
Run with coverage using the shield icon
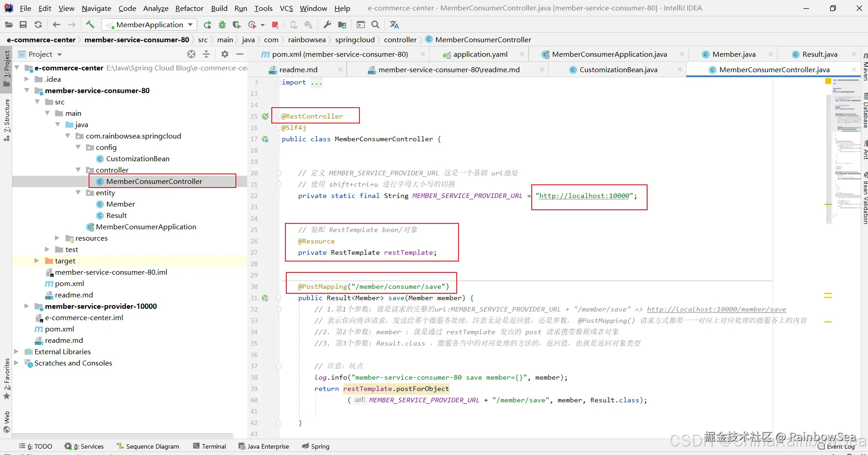pyautogui.click(x=236, y=25)
